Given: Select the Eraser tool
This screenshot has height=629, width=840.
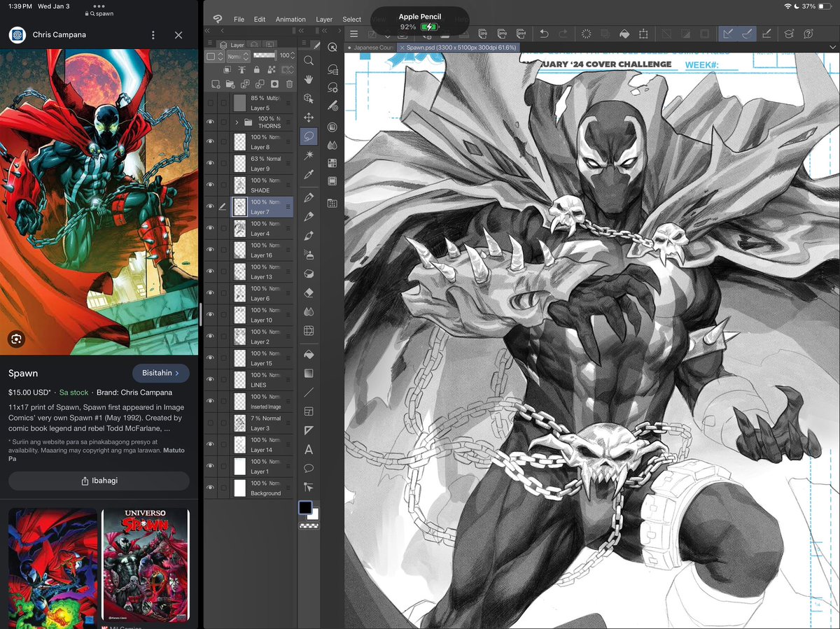Looking at the screenshot, I should (x=308, y=292).
